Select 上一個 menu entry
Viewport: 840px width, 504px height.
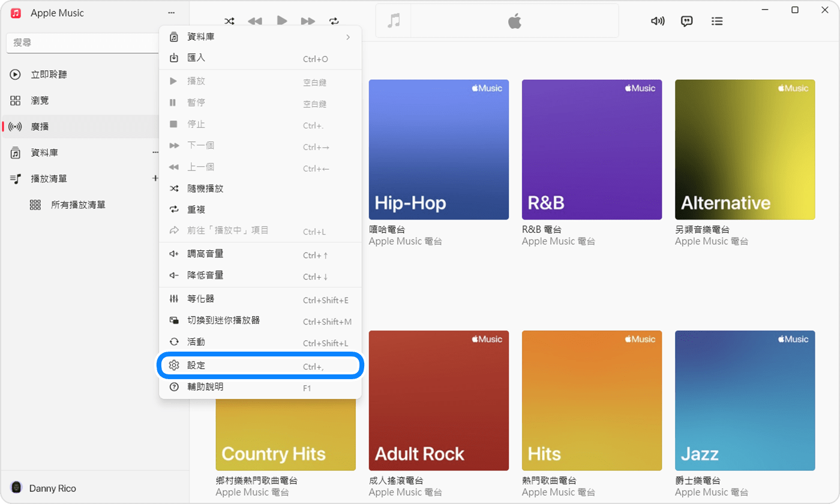coord(260,167)
